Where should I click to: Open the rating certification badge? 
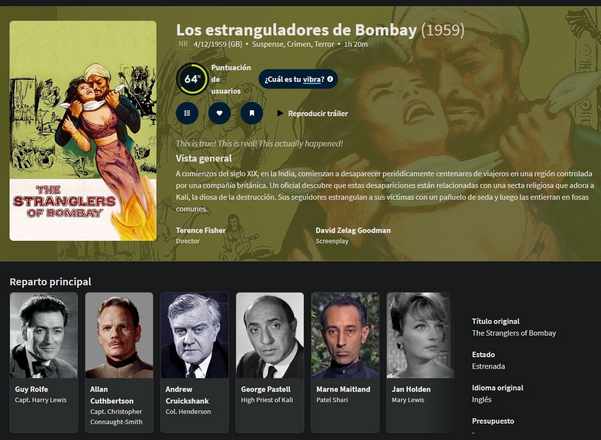183,44
